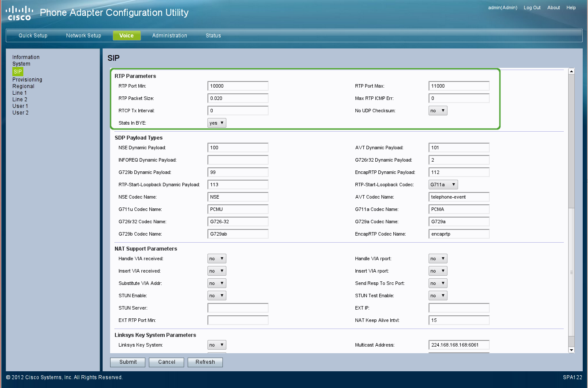Screen dimensions: 588x388
Task: Open the Help link
Action: pos(571,7)
